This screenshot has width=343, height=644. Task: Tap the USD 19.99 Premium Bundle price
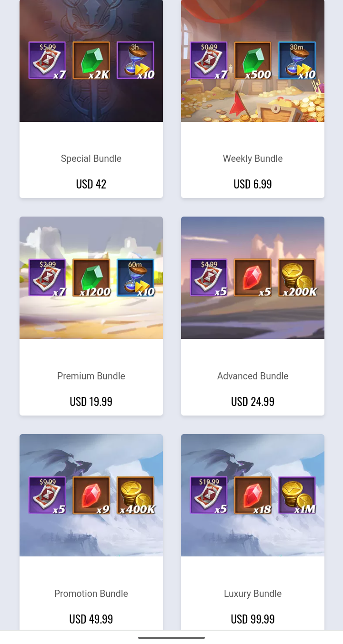point(91,402)
